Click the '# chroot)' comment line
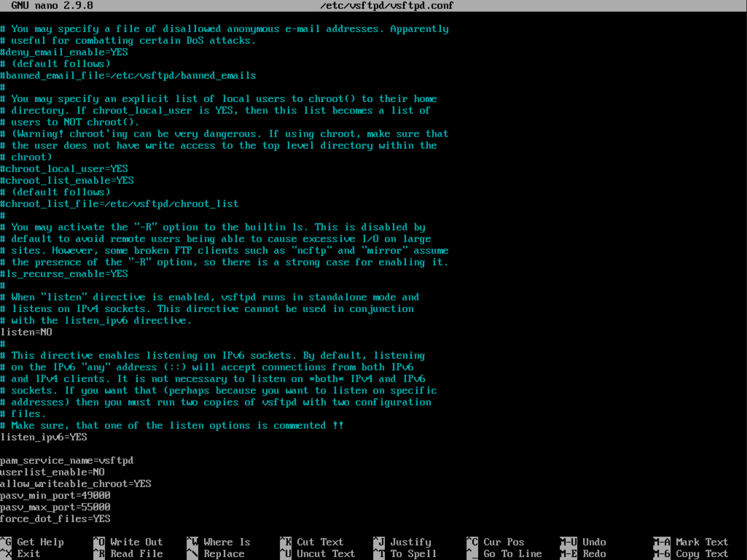Viewport: 747px width, 560px height. pos(26,157)
